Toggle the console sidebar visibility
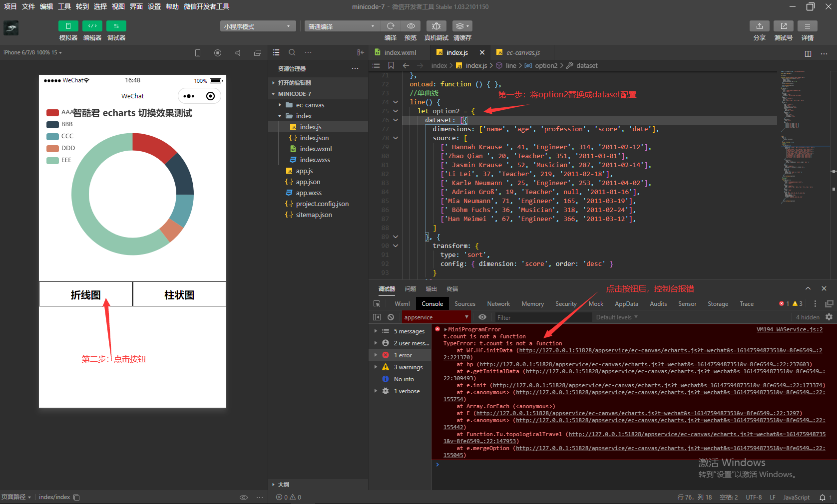 377,317
